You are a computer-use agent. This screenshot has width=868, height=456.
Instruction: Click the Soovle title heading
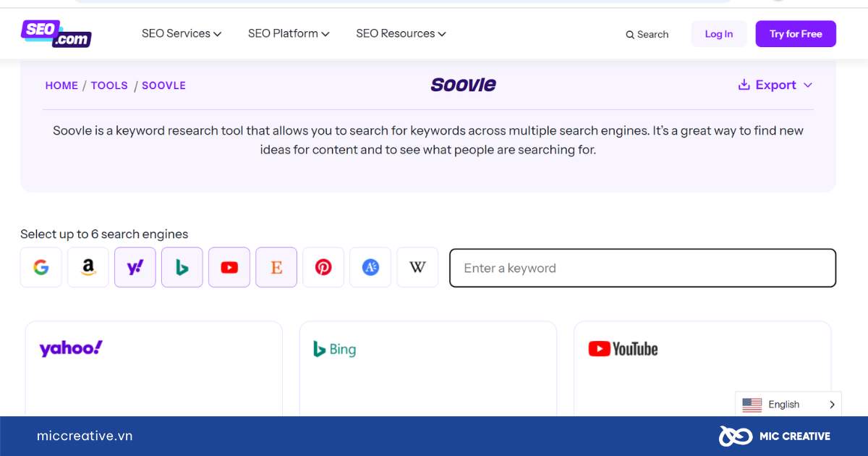pyautogui.click(x=464, y=85)
